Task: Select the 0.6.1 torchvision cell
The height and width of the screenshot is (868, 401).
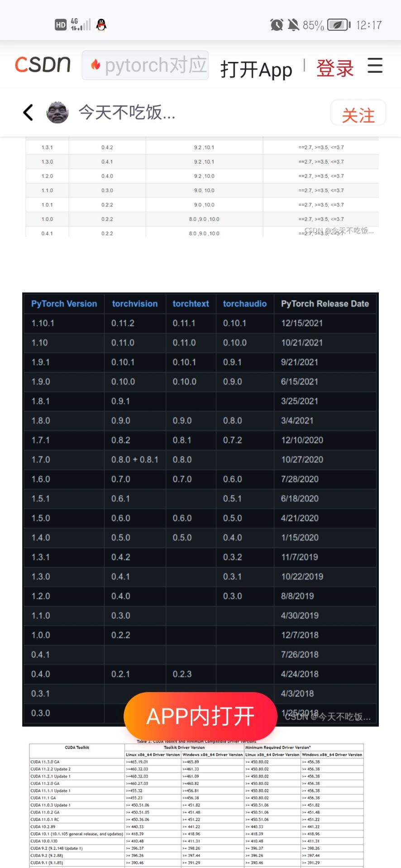Action: coord(121,499)
